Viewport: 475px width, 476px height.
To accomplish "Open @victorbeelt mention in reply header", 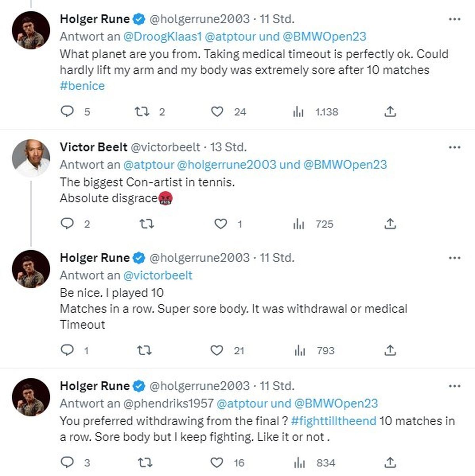I will coord(158,275).
